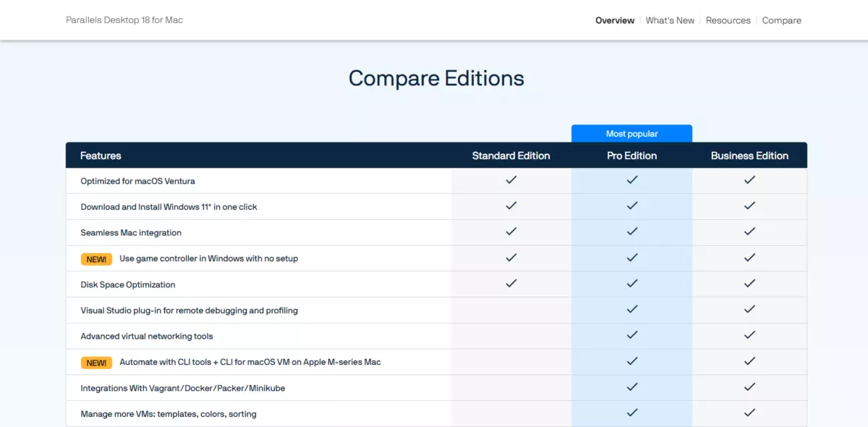Click Business checkmark for Install Windows 11 row

click(x=749, y=206)
